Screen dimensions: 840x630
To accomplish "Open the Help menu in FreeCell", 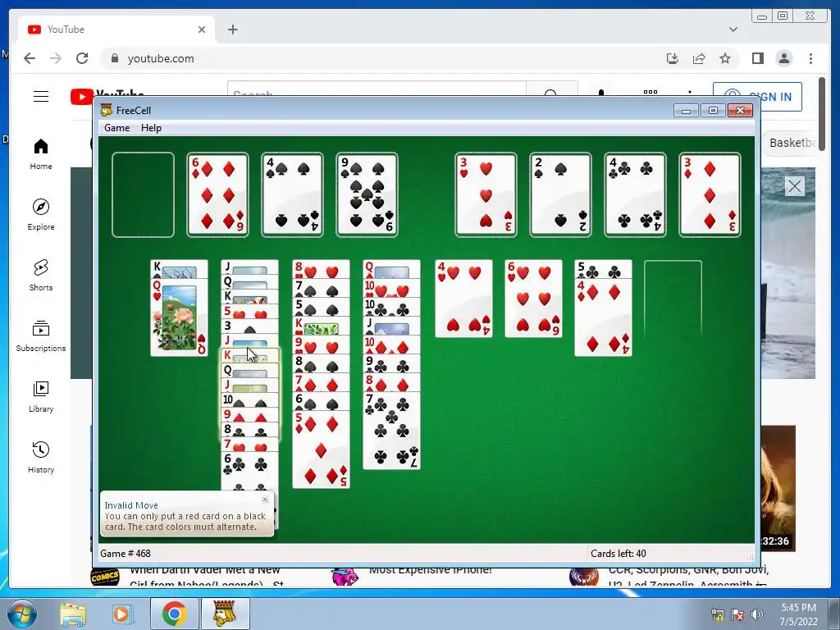I will click(x=151, y=128).
